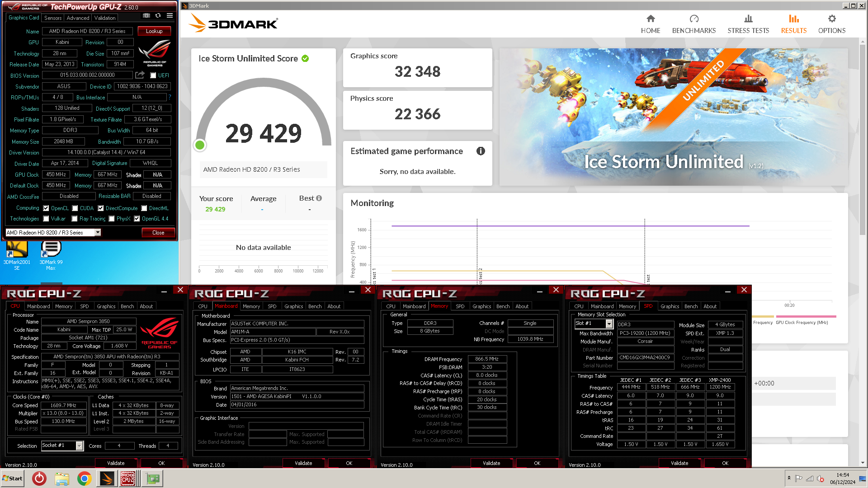Click the green dot on the score gauge
Viewport: 868px width, 488px height.
pyautogui.click(x=200, y=145)
